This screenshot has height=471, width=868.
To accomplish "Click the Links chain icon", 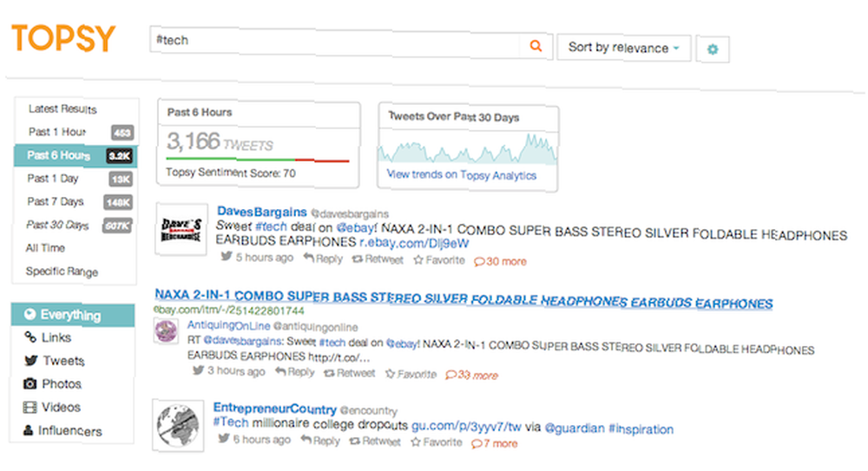I will (30, 337).
